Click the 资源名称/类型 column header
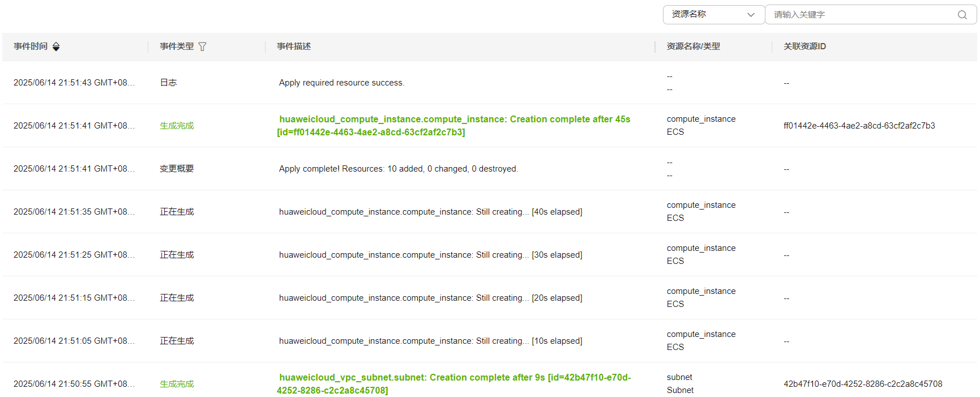 [x=693, y=46]
